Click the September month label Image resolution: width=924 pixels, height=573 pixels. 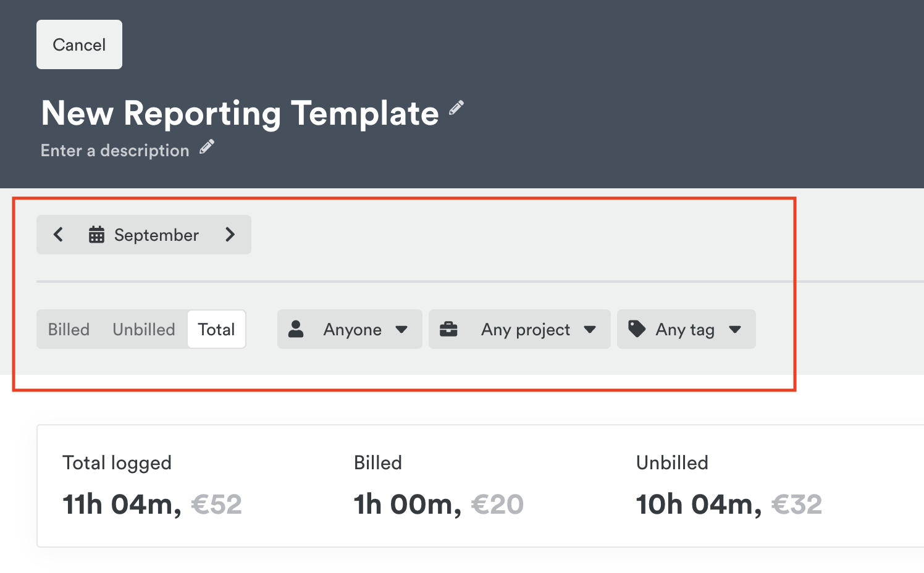(x=156, y=235)
